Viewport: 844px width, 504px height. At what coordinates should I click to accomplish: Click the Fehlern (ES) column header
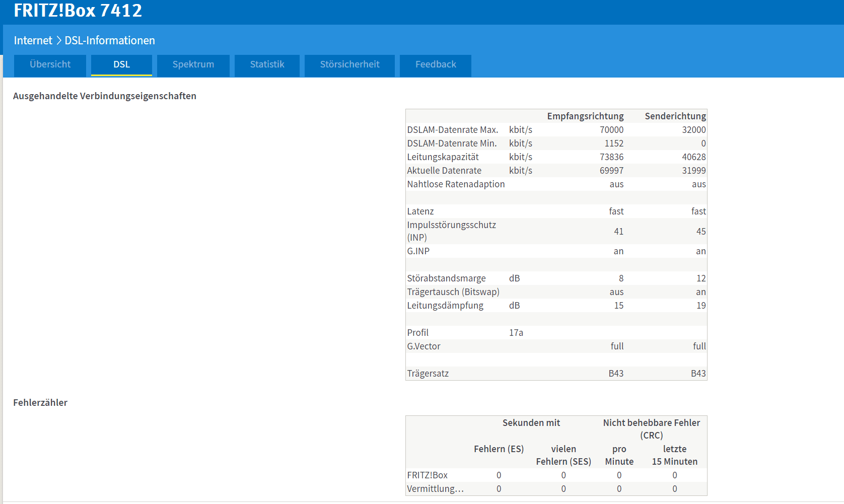click(x=499, y=449)
